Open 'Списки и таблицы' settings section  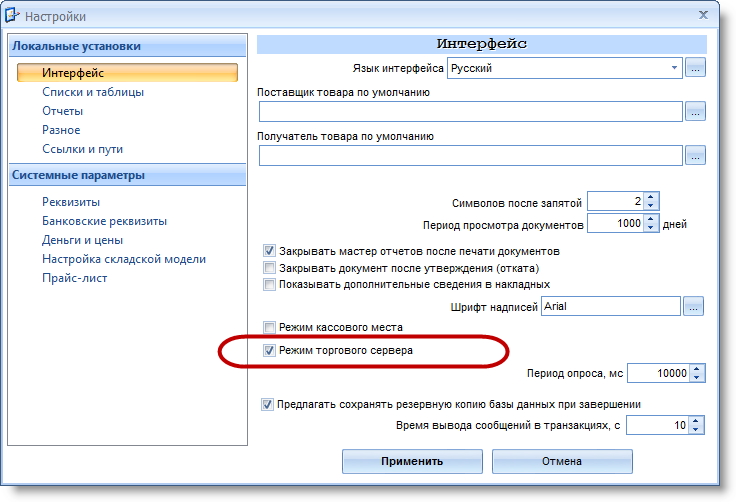pyautogui.click(x=93, y=92)
